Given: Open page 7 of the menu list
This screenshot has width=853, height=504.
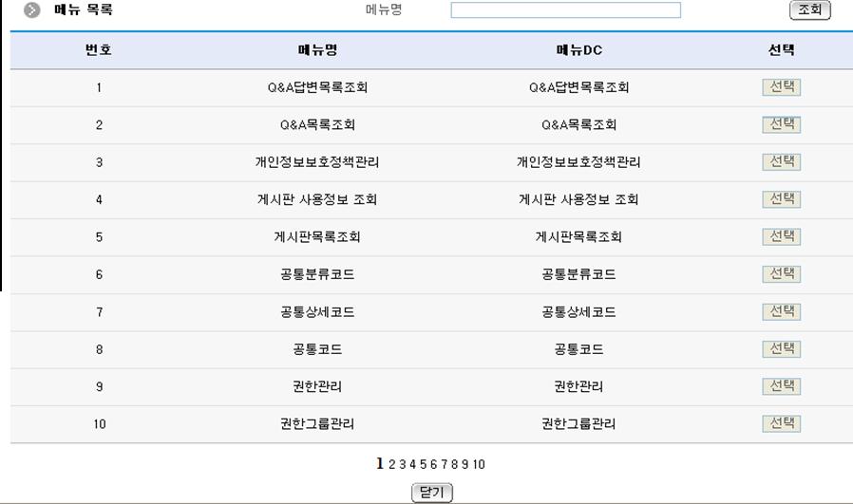Looking at the screenshot, I should pos(444,464).
